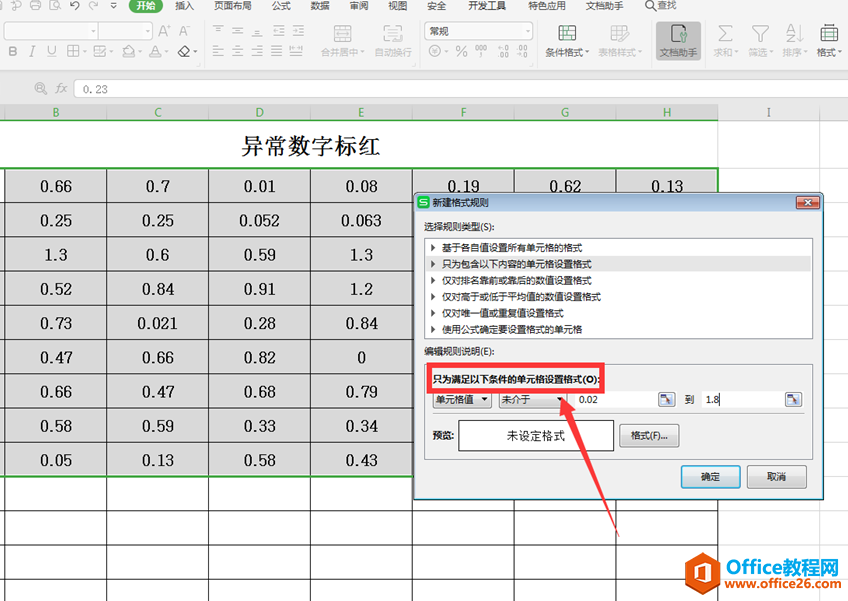This screenshot has height=601, width=848.
Task: Switch to the 数据 ribbon tab
Action: pyautogui.click(x=320, y=5)
